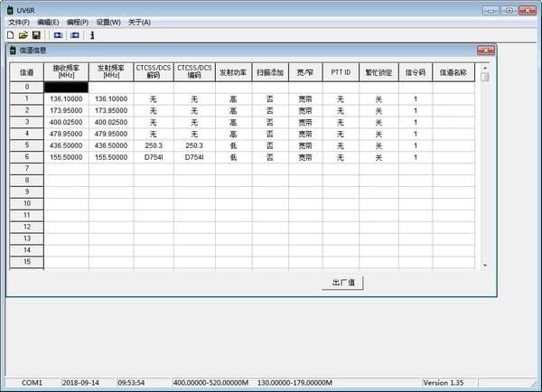Image resolution: width=542 pixels, height=392 pixels.
Task: Click the CTCSS/DCS 解码 column header
Action: click(154, 72)
